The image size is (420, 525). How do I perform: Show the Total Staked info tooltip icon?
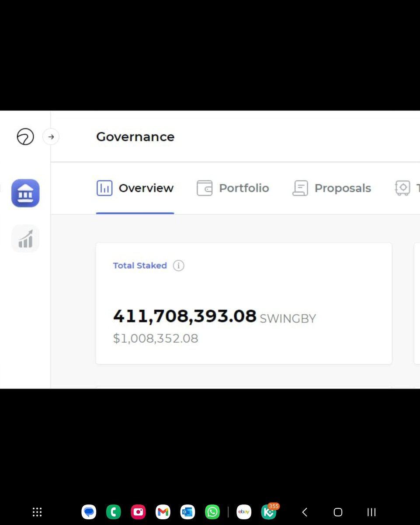[x=178, y=266]
